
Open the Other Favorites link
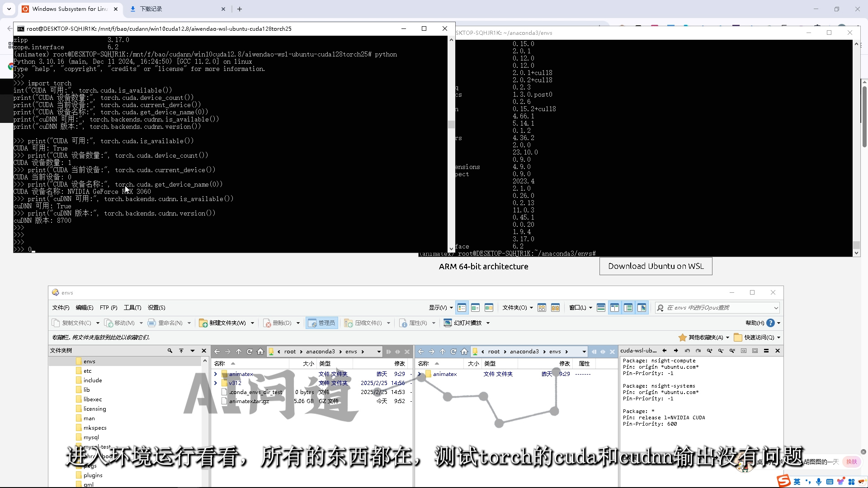705,337
